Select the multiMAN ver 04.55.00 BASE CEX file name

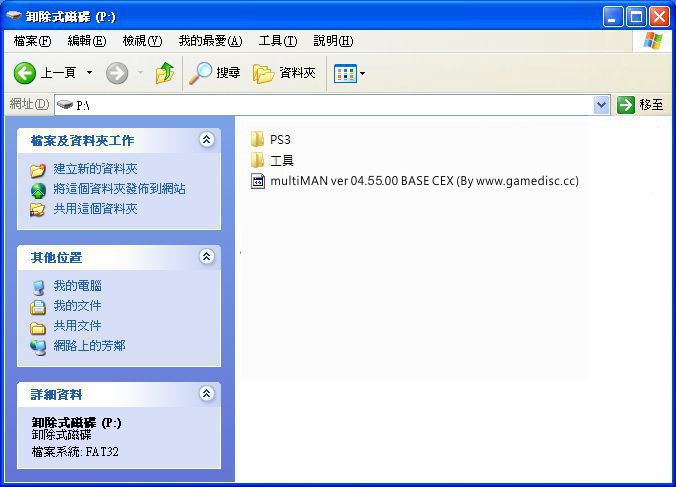point(424,181)
